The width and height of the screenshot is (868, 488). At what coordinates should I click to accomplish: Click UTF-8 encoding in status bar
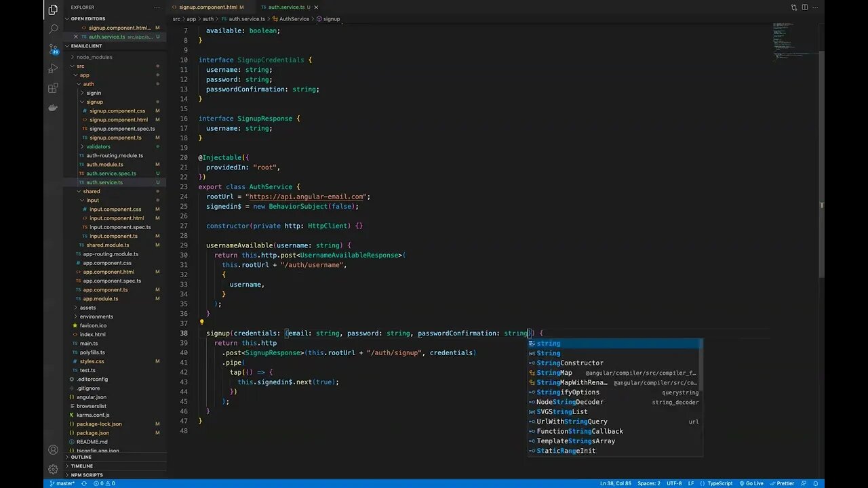tap(674, 483)
